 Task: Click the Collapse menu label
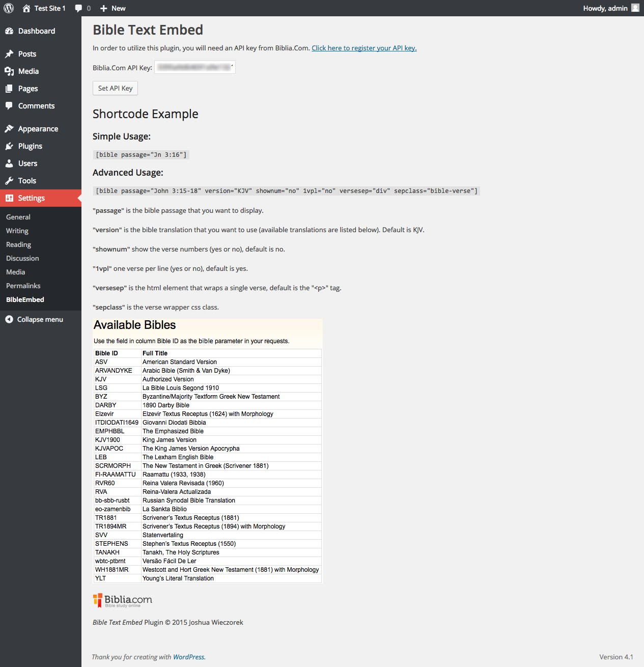[x=40, y=319]
